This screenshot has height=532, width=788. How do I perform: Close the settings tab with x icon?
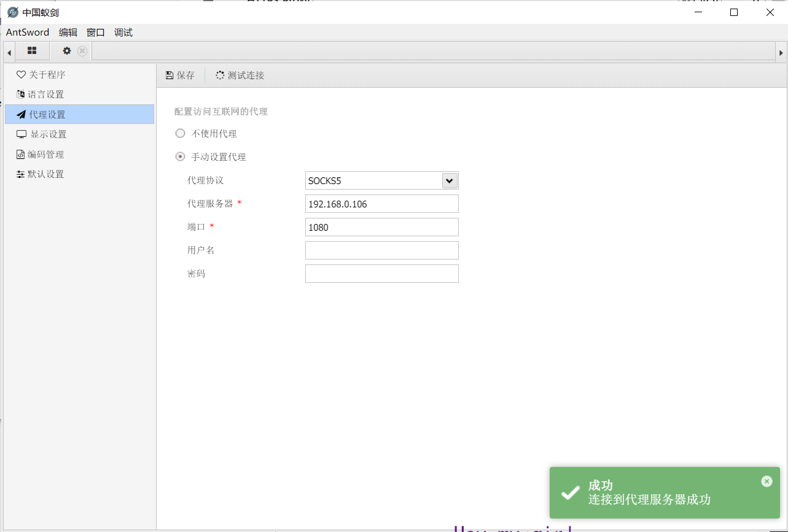point(82,51)
